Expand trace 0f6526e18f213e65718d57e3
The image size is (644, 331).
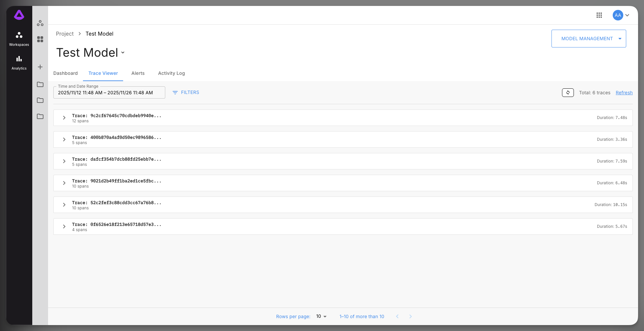(x=64, y=226)
